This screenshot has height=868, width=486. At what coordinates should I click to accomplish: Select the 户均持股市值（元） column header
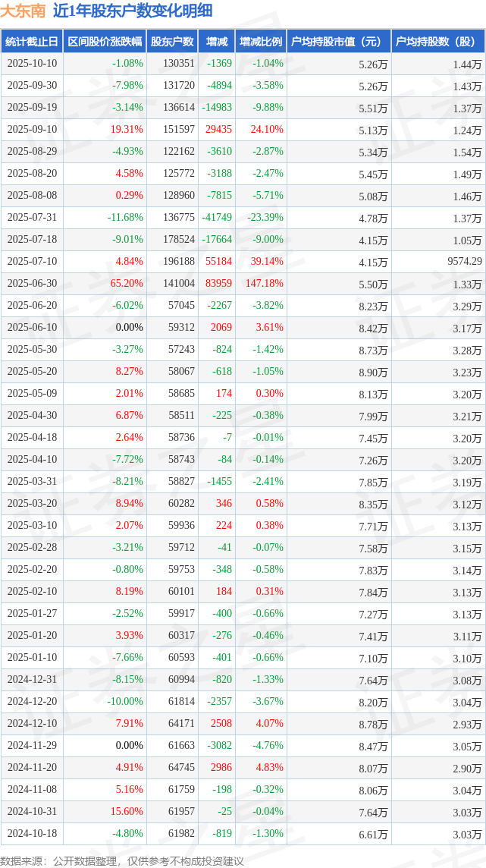tap(338, 42)
